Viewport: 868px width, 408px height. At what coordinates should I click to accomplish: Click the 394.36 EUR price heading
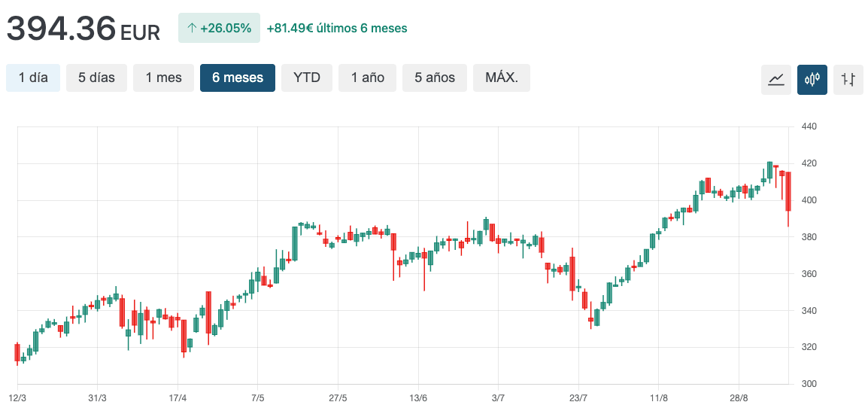click(83, 29)
